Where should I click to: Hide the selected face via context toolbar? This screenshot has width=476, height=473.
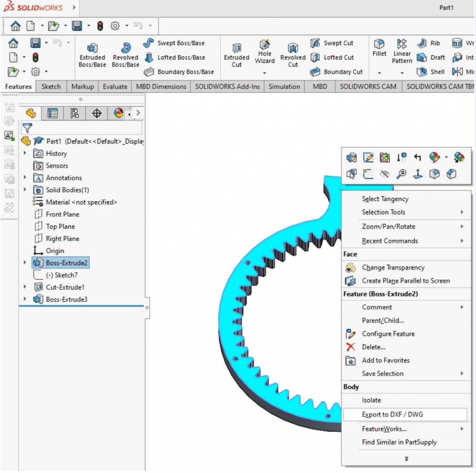385,174
